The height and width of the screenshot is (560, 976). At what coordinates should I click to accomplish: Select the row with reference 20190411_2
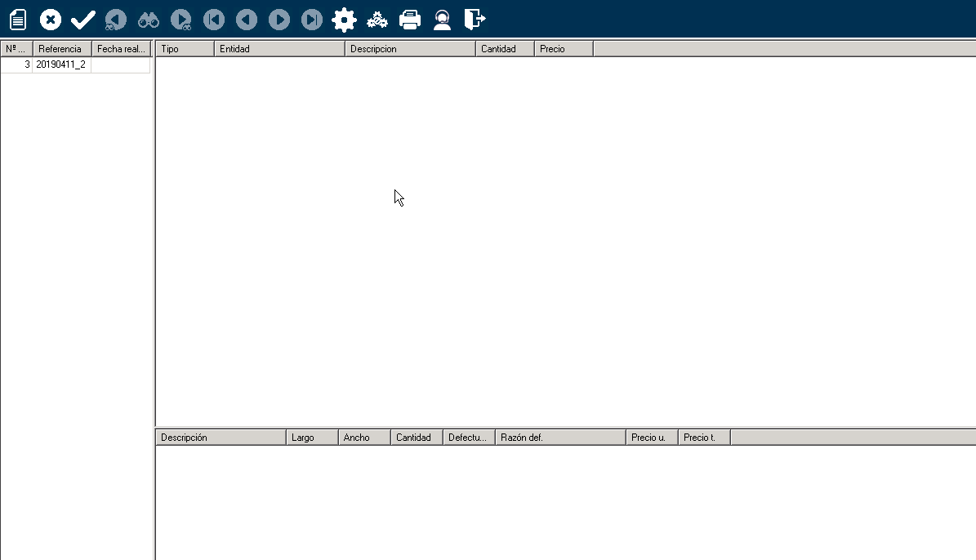point(61,64)
